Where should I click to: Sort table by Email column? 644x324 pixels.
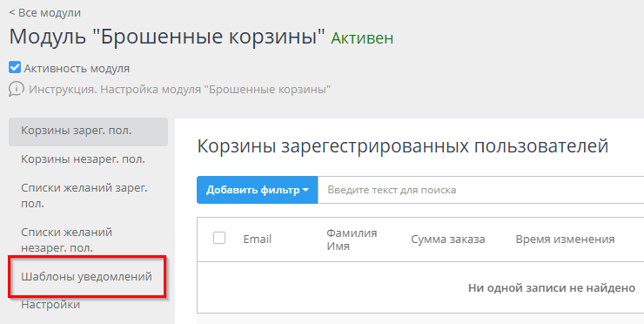click(258, 240)
